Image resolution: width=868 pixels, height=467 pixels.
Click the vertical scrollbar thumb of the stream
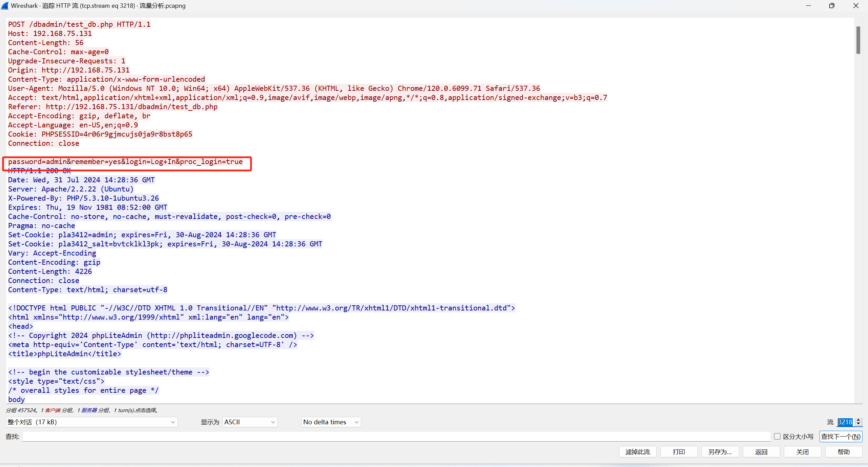tap(858, 40)
